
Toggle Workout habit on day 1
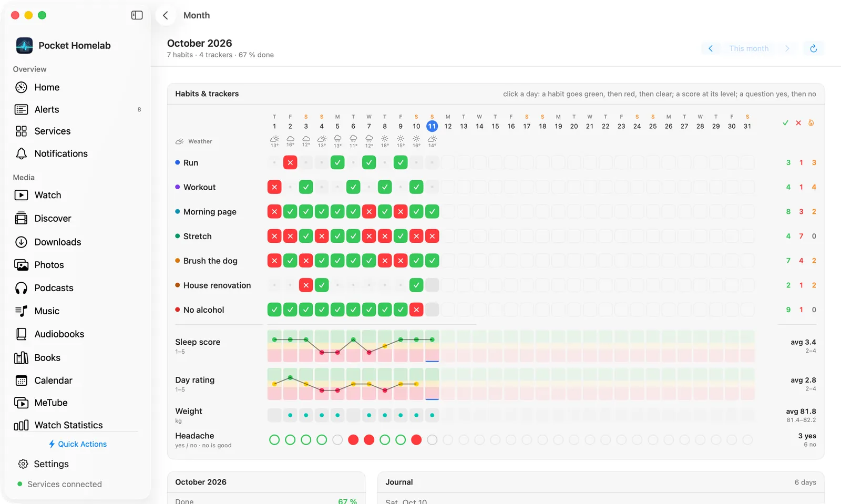tap(274, 187)
